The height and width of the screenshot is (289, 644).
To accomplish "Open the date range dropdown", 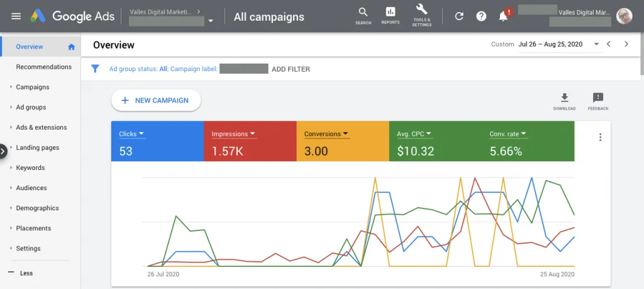I will [596, 44].
